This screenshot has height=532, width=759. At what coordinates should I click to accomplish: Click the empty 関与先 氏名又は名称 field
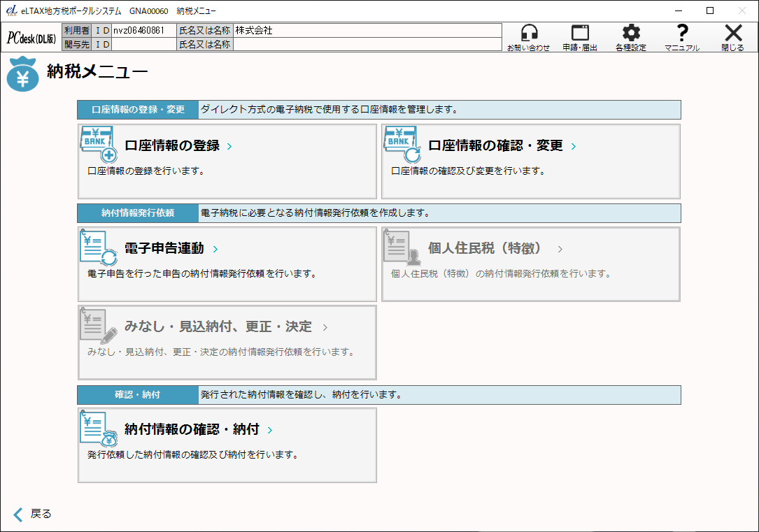point(367,45)
